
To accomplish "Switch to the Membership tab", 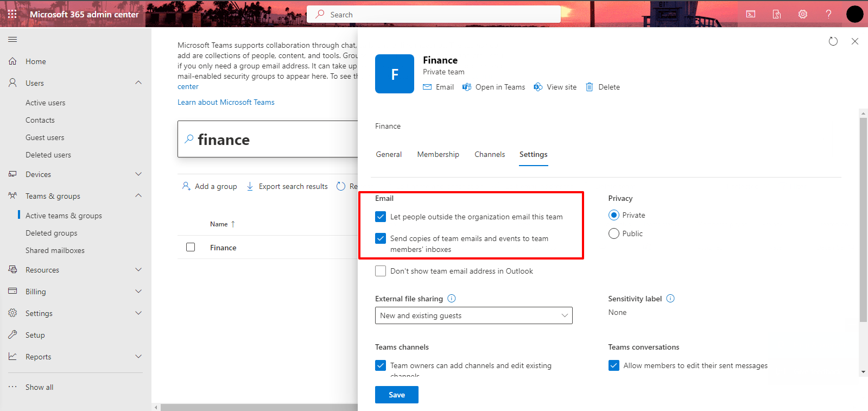I will pos(438,155).
